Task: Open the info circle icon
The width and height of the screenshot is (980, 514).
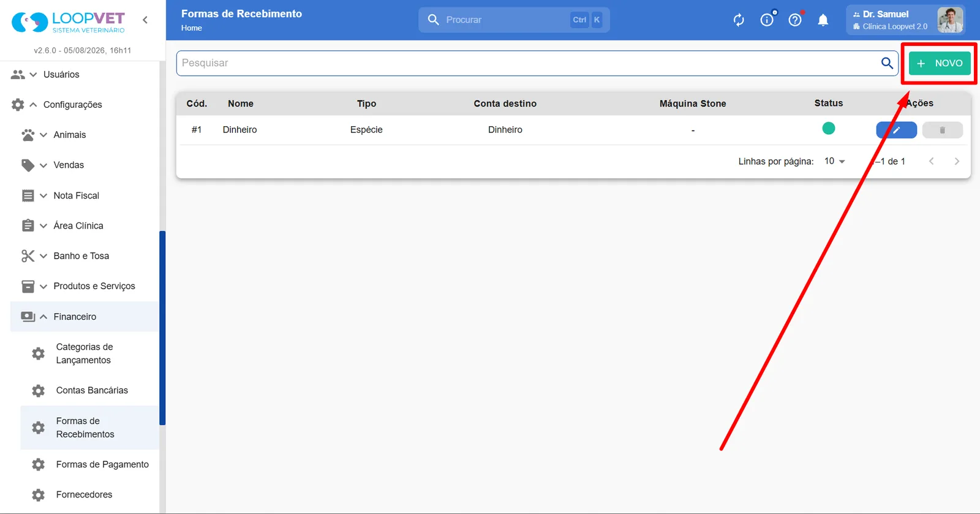Action: click(767, 20)
